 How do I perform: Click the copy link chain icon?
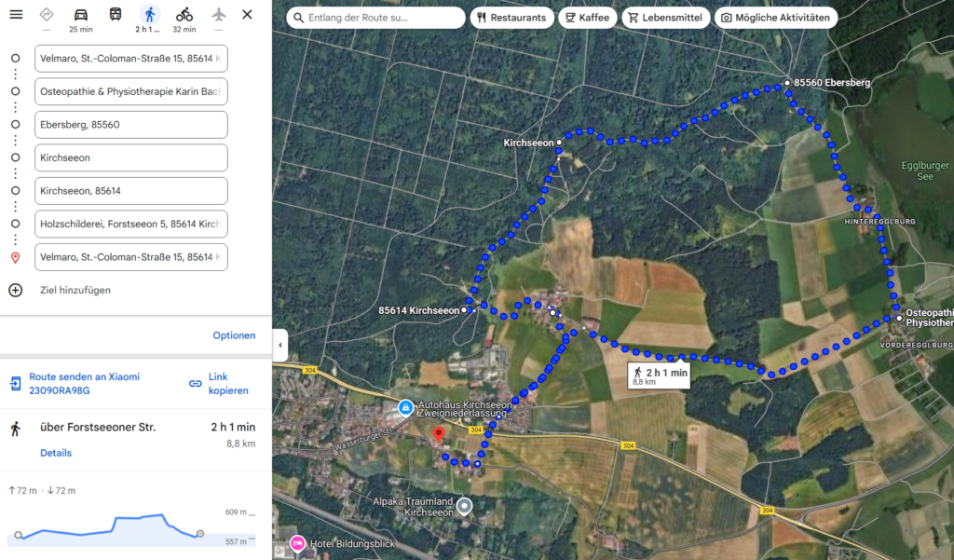[196, 384]
